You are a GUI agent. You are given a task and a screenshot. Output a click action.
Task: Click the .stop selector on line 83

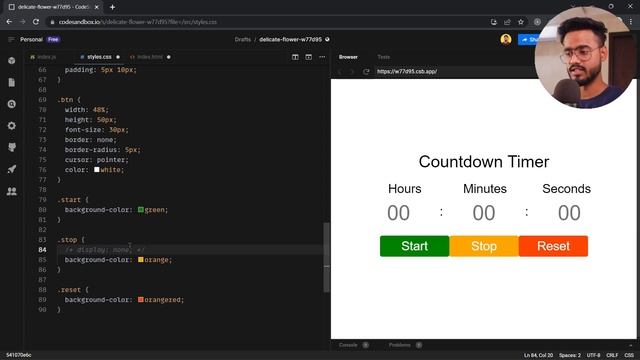coord(67,240)
